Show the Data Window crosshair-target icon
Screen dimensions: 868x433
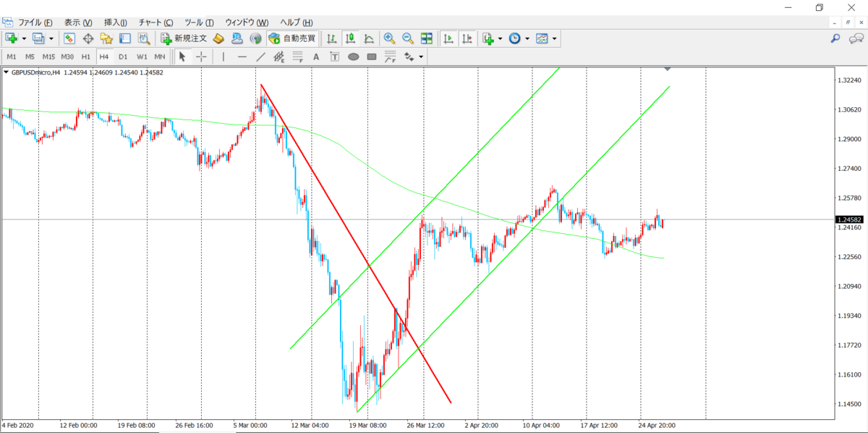(88, 38)
